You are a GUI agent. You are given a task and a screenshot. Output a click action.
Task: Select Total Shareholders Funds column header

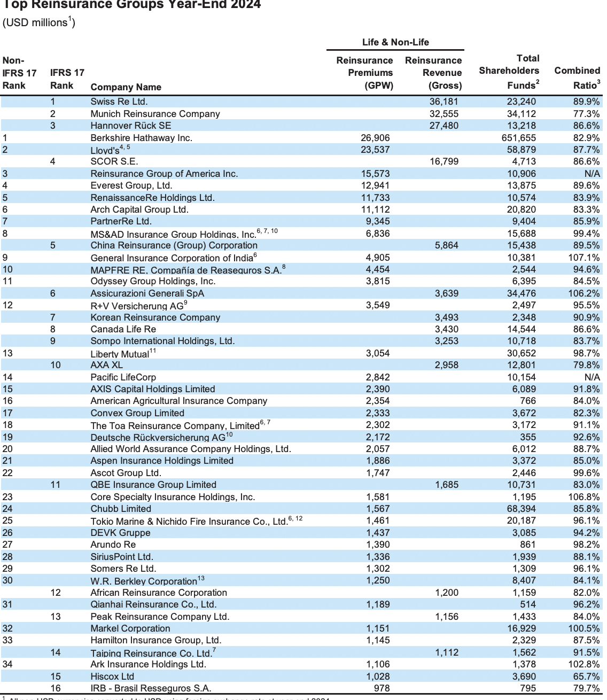coord(509,72)
